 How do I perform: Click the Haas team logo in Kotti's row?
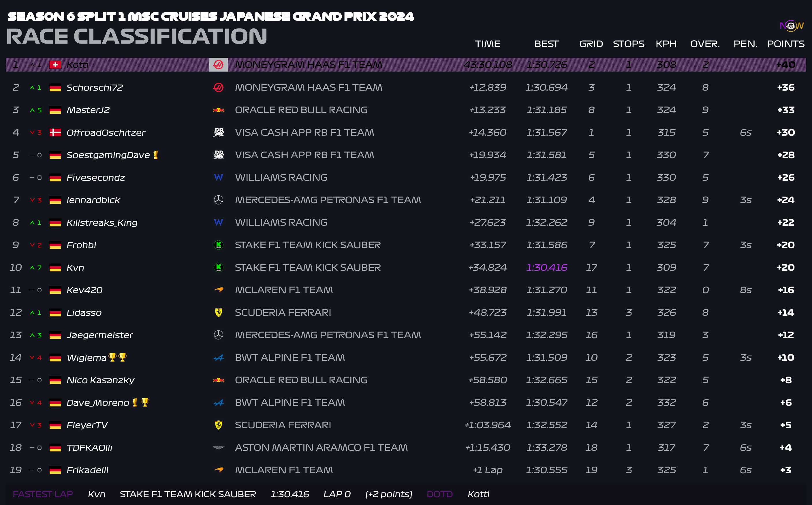tap(218, 64)
